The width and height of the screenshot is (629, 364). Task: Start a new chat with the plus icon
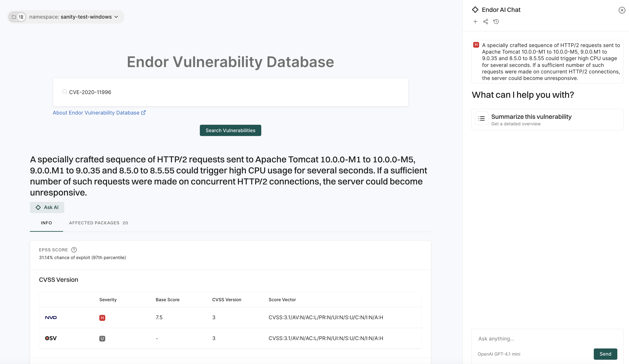tap(475, 22)
